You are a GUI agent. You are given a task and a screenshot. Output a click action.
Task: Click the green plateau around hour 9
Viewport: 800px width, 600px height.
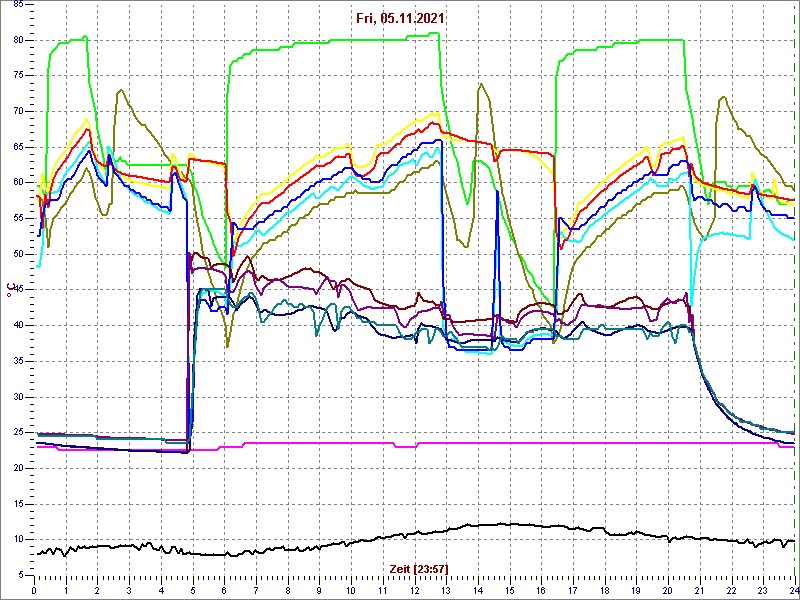point(320,42)
